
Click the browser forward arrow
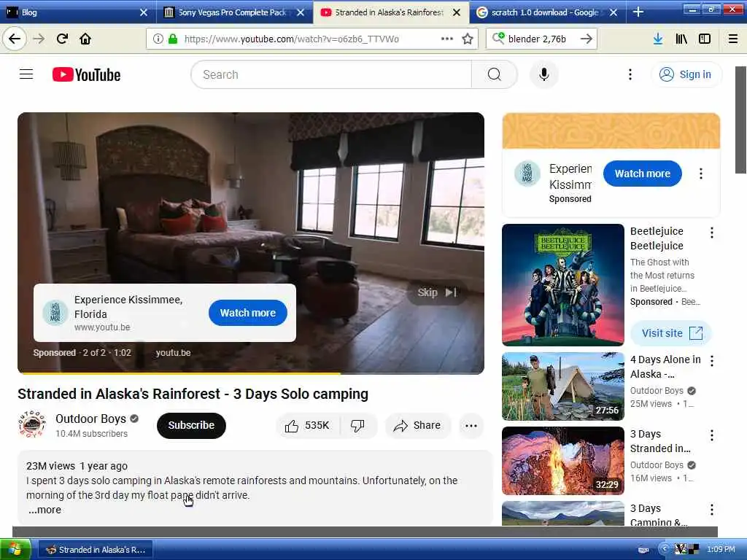(x=39, y=39)
